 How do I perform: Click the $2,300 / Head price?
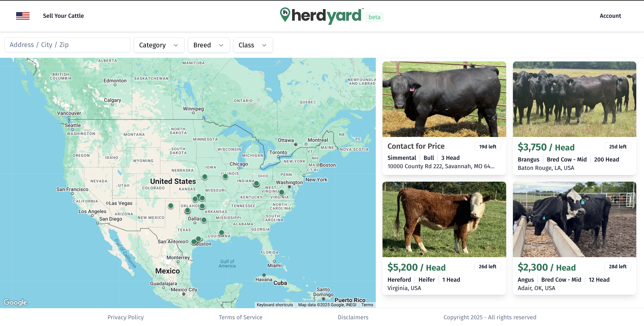[x=547, y=267]
